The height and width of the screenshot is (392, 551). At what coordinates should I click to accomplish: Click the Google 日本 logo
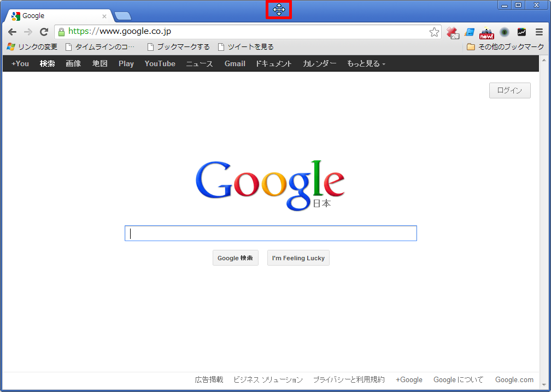click(270, 185)
